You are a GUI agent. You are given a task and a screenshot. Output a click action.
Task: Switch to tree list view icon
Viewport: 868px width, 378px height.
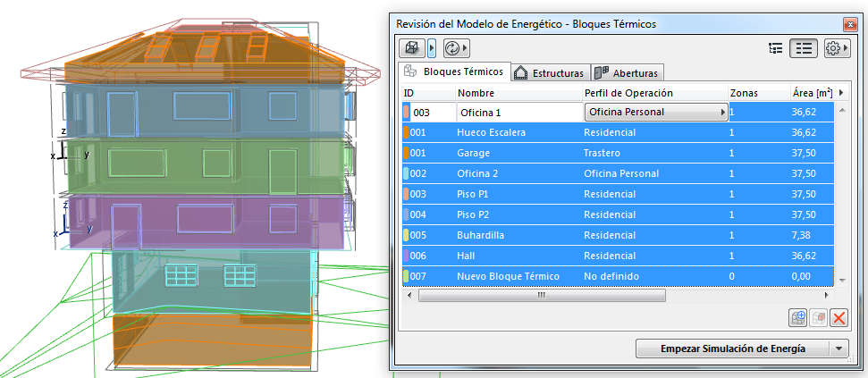pos(776,48)
